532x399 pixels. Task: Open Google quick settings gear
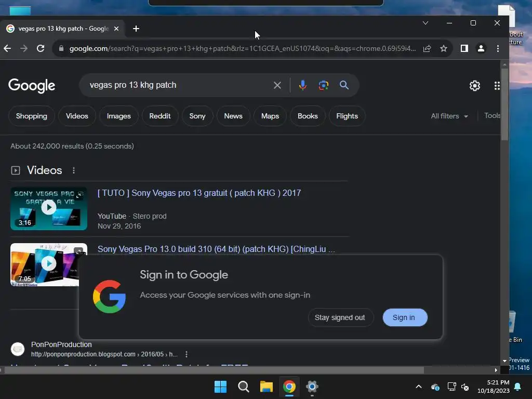(x=475, y=86)
